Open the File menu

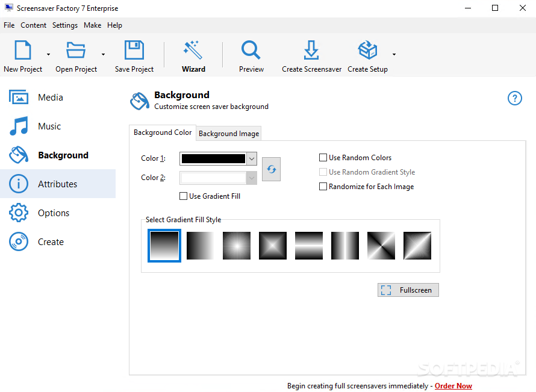pyautogui.click(x=9, y=25)
